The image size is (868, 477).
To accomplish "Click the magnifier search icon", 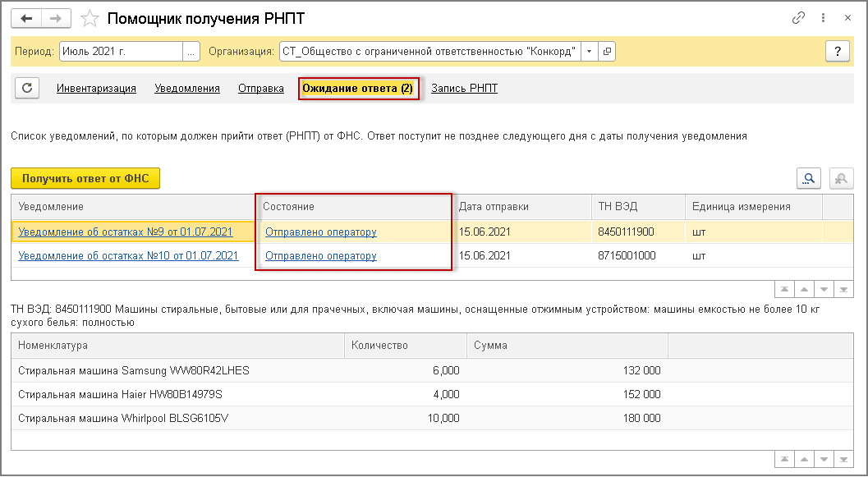I will [810, 179].
